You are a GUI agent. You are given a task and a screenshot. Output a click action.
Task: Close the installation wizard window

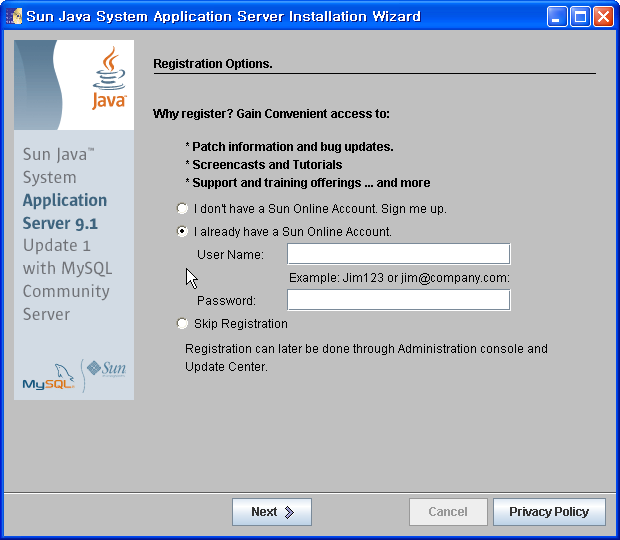point(603,17)
